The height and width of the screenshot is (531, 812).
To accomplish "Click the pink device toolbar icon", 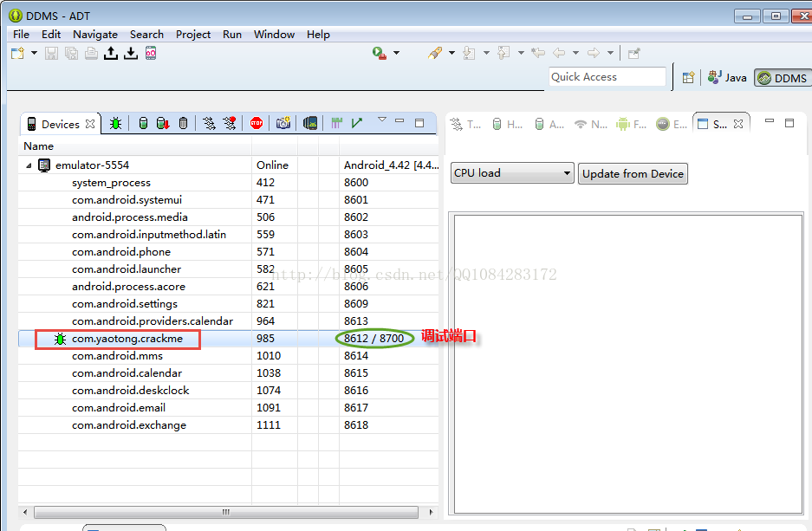I will (151, 53).
